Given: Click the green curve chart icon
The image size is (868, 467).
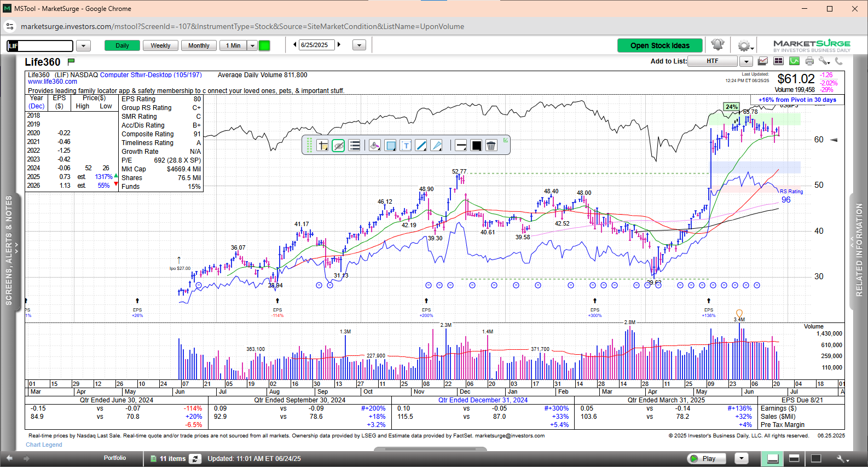Looking at the screenshot, I should (794, 61).
